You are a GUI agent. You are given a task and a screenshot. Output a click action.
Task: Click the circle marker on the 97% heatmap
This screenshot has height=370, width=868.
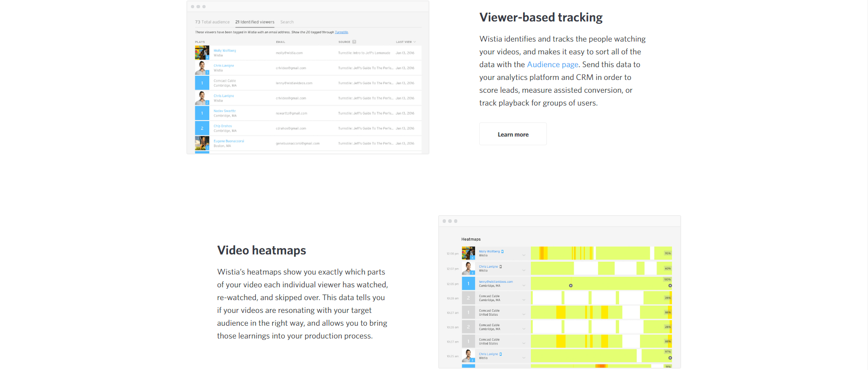[x=670, y=358]
